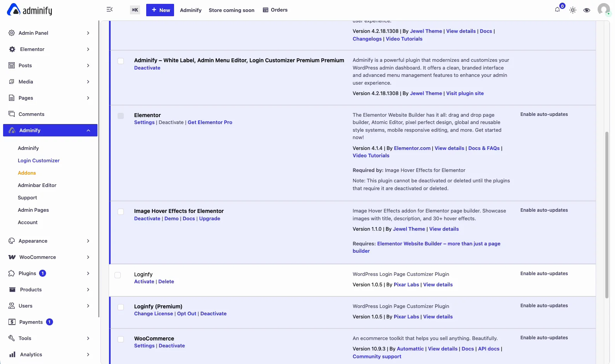Click the Orders table icon in top bar
The height and width of the screenshot is (364, 615).
[265, 10]
